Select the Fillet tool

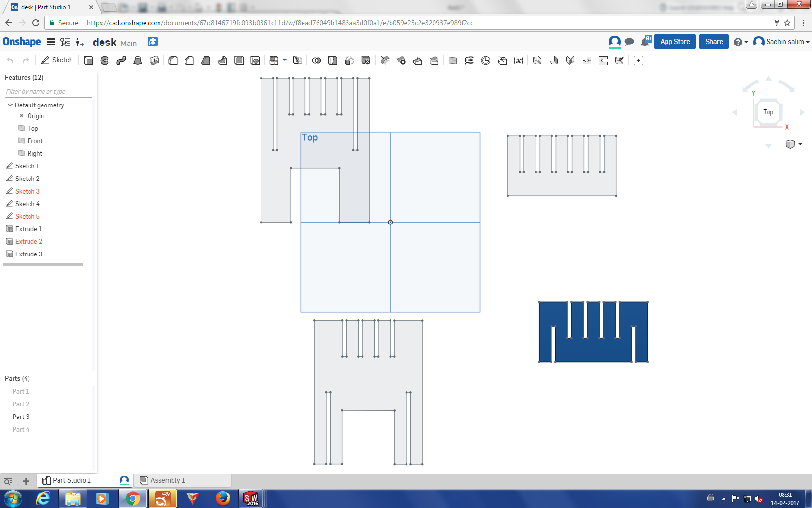click(x=173, y=60)
